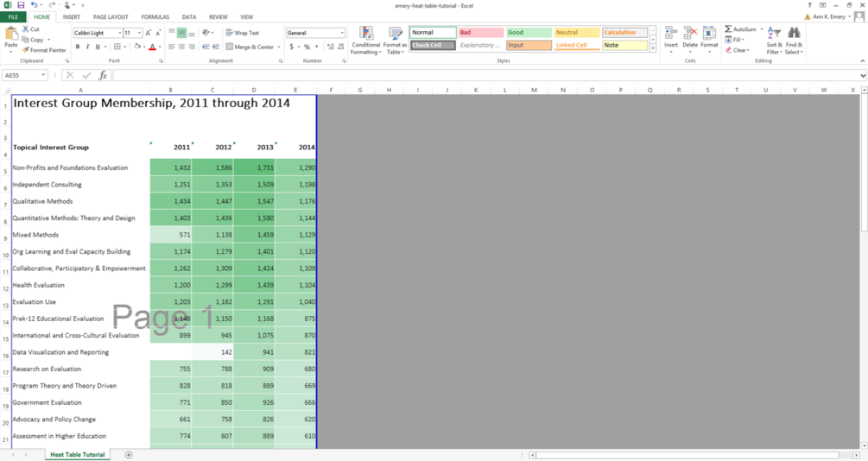Image resolution: width=868 pixels, height=461 pixels.
Task: Click AutoSum
Action: coord(741,28)
